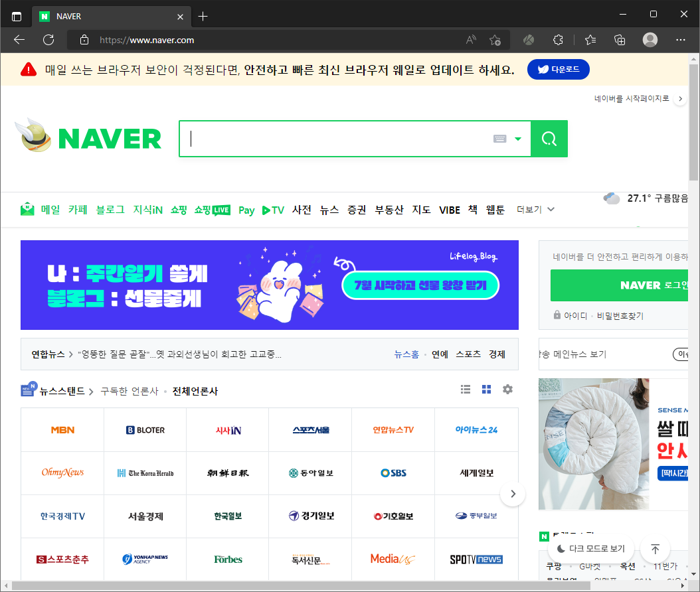Viewport: 700px width, 592px height.
Task: Open 뉴스홈 link
Action: 406,354
